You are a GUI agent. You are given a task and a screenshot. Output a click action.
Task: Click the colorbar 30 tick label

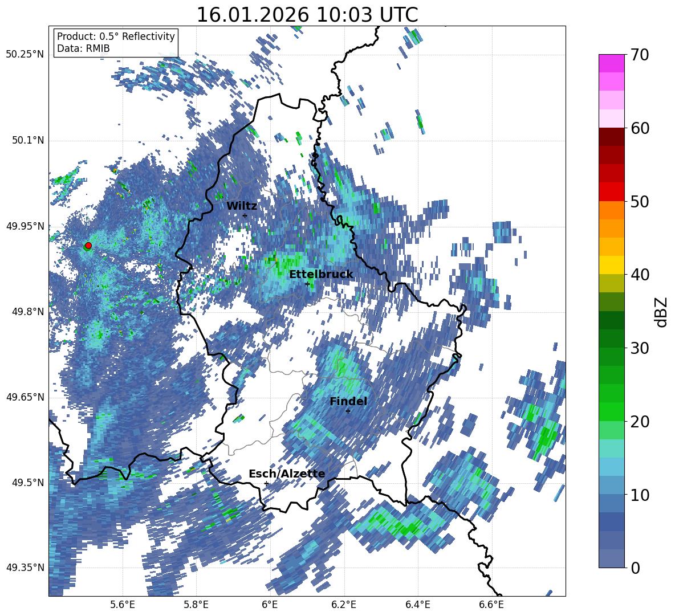(x=640, y=348)
